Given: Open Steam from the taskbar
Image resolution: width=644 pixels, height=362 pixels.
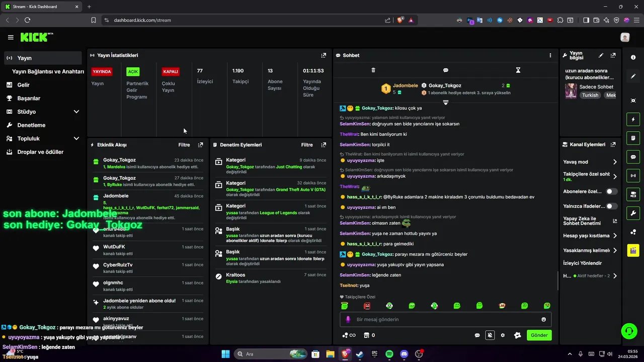Looking at the screenshot, I should pos(360,354).
